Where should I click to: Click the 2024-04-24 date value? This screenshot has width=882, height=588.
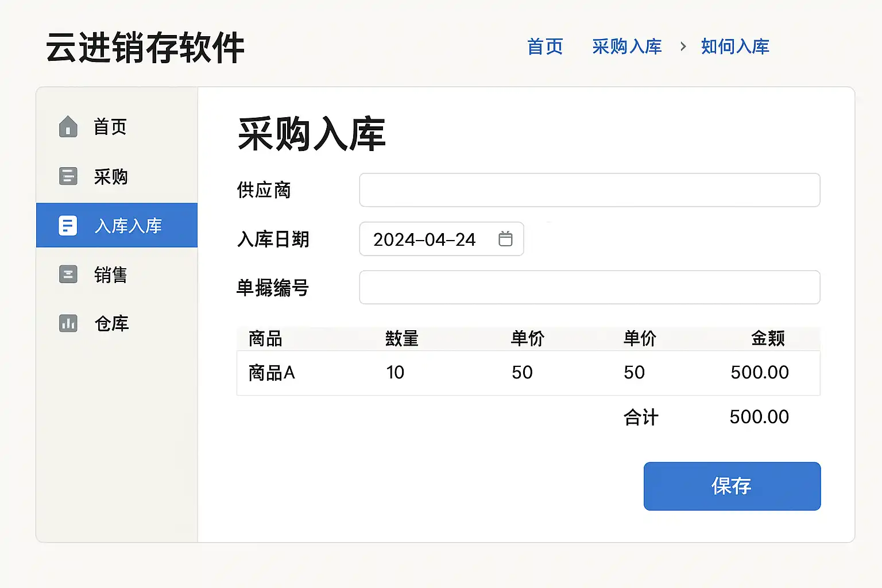424,239
